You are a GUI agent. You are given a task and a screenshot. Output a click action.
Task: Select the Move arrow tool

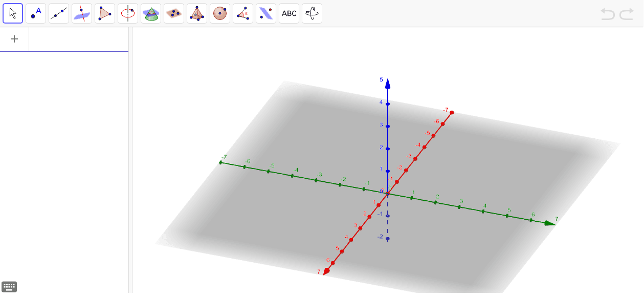coord(13,13)
